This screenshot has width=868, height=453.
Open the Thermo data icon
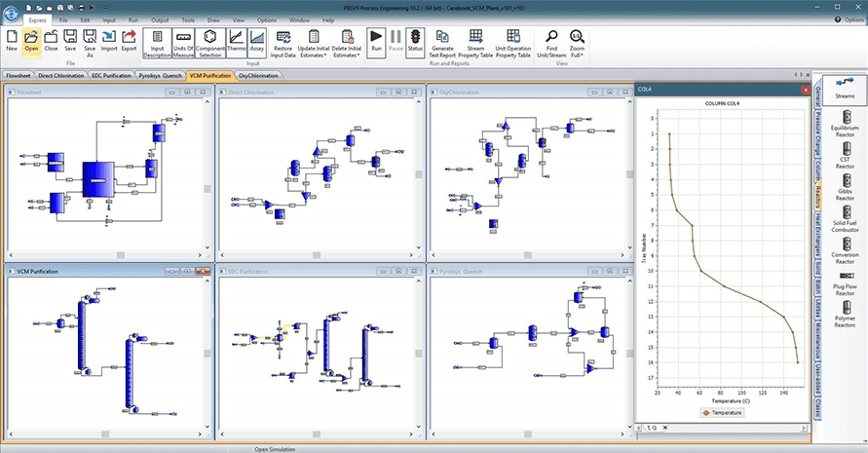[237, 41]
